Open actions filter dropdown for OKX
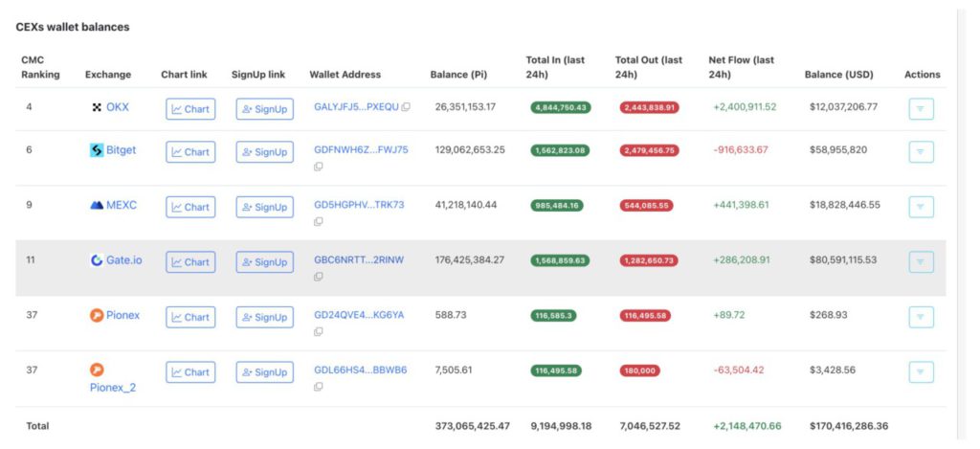980x449 pixels. (x=921, y=109)
